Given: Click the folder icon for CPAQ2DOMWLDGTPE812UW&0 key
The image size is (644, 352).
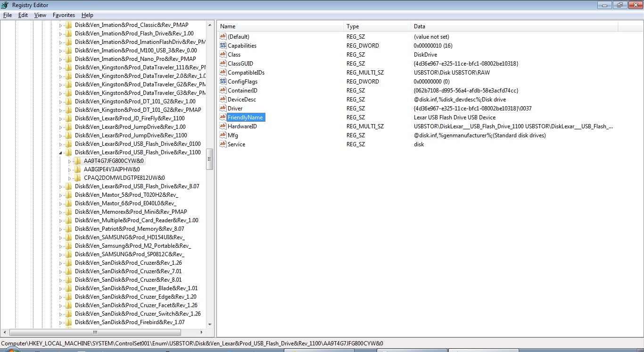Looking at the screenshot, I should click(x=78, y=178).
